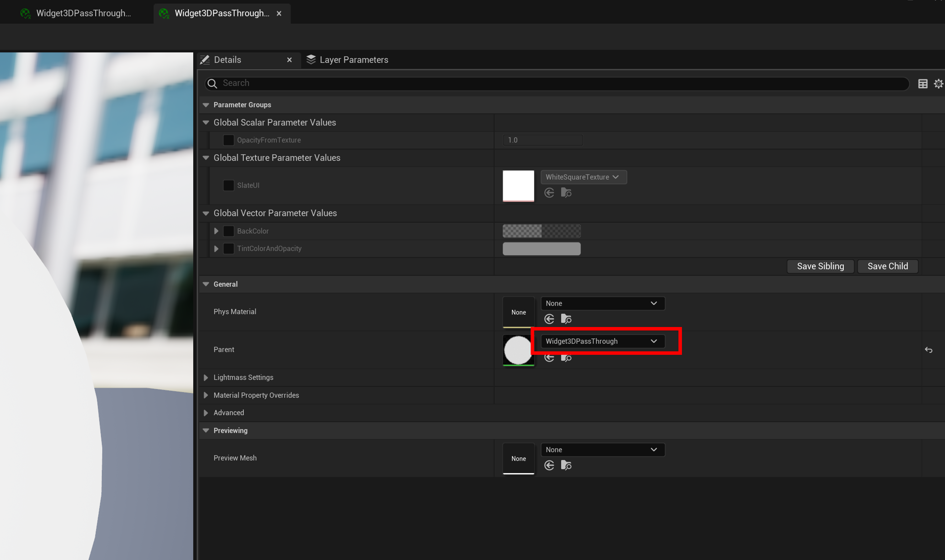Reset Parent property to default arrow
The image size is (945, 560).
point(929,350)
